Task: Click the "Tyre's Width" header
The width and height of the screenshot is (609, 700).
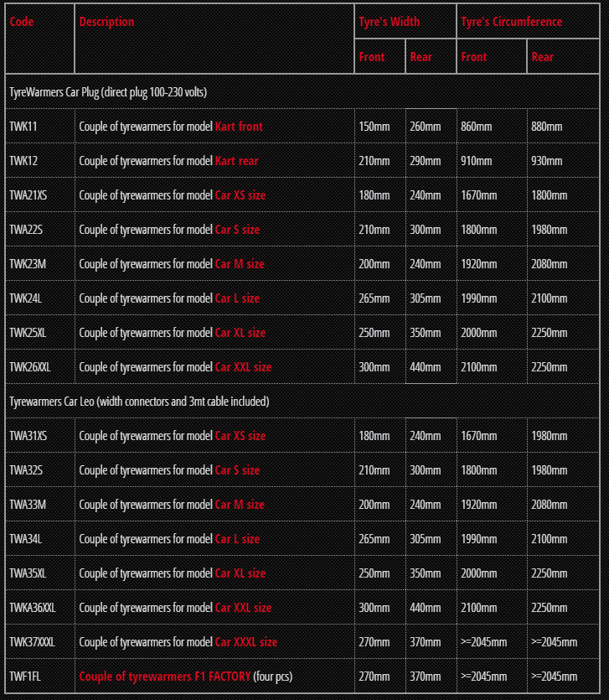Action: (x=390, y=22)
